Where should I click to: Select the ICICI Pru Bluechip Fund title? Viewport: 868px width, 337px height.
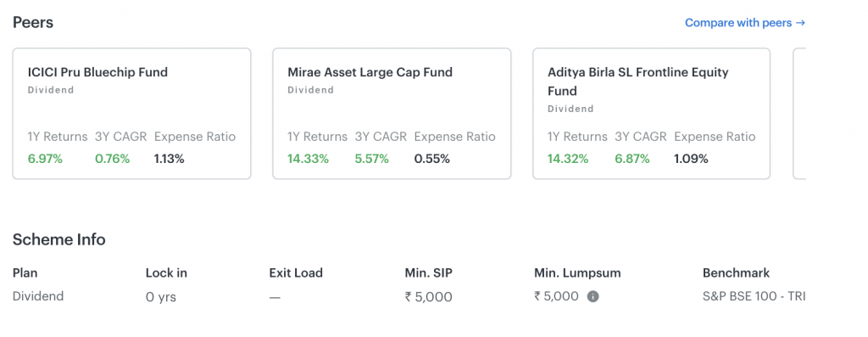[x=97, y=72]
